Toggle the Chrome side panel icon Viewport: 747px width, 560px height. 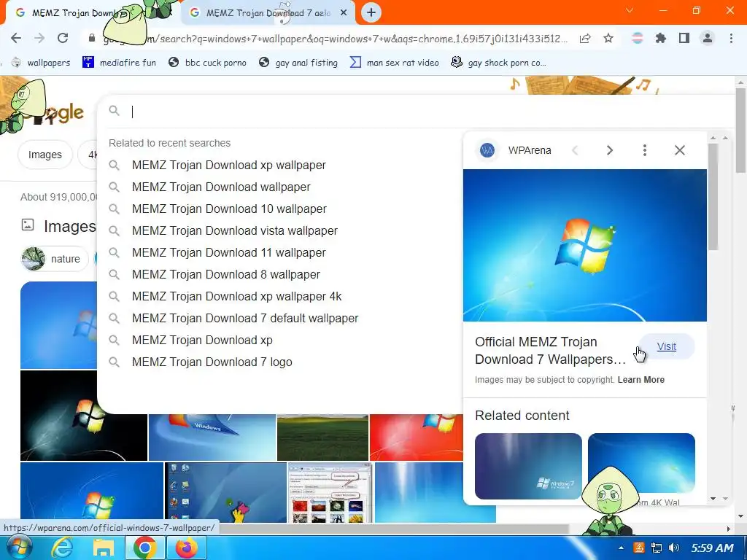pos(684,38)
